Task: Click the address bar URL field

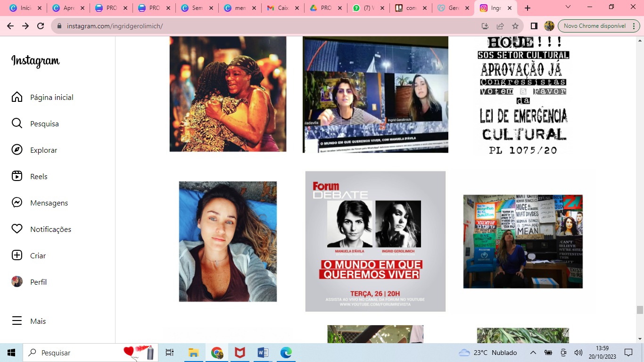Action: (264, 26)
